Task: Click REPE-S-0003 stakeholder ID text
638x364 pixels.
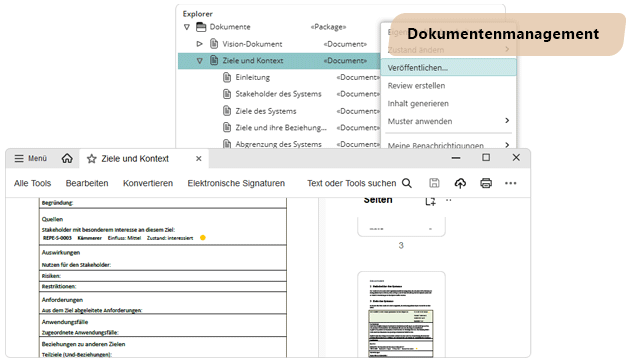Action: click(57, 238)
